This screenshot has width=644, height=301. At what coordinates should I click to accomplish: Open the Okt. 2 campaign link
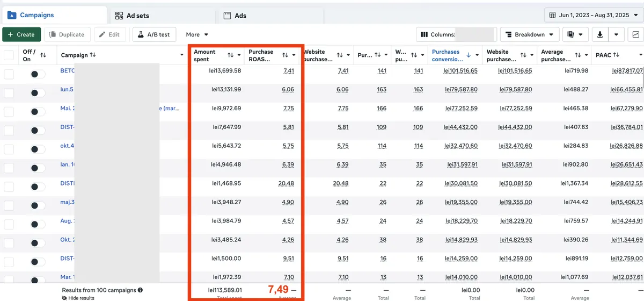point(67,240)
